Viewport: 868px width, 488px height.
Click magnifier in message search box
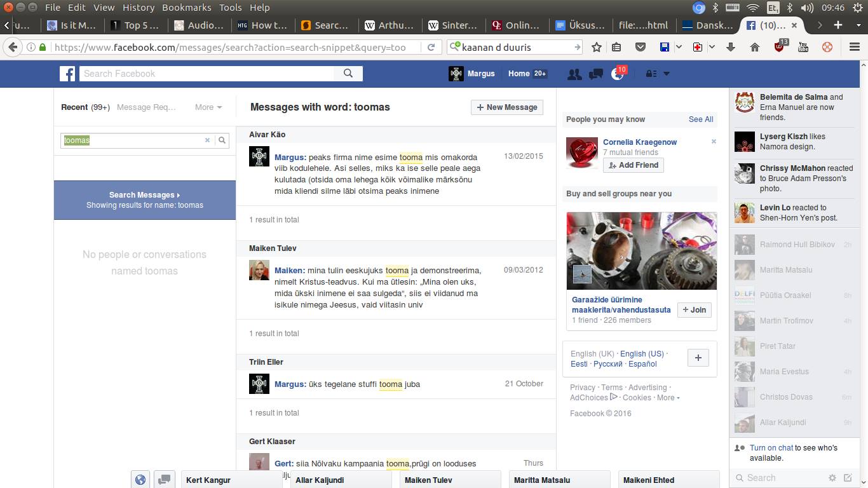pos(222,140)
